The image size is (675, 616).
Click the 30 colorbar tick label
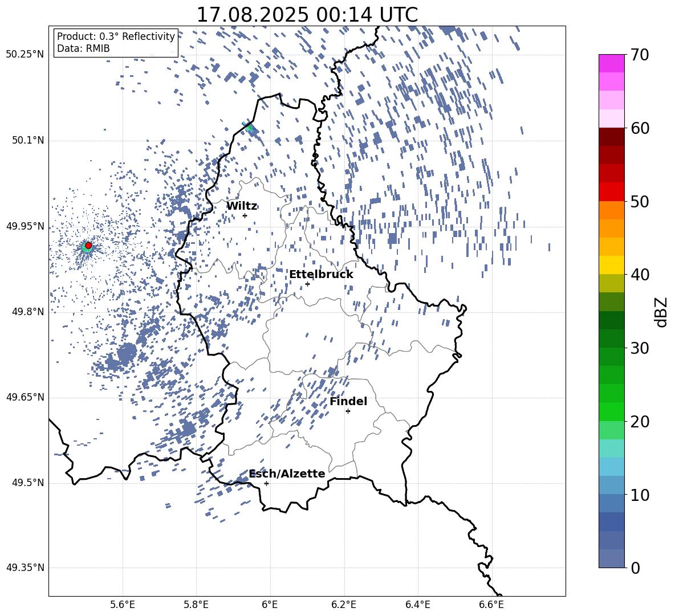(640, 348)
